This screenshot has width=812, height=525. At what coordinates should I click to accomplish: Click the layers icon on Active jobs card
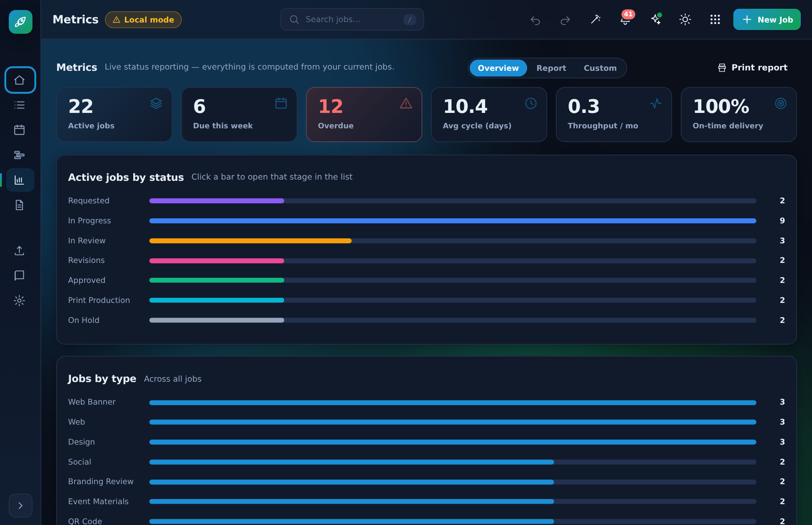pos(156,103)
